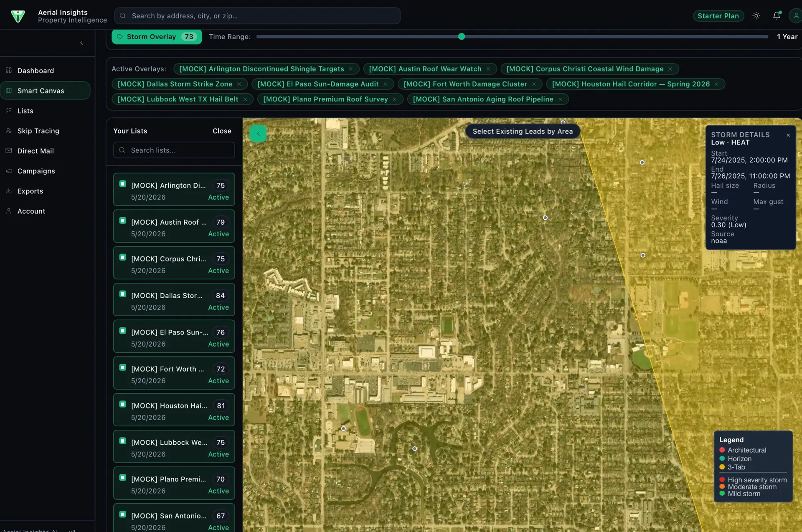Uncheck the Dallas Stor... list checkbox
The width and height of the screenshot is (802, 532).
(x=123, y=294)
